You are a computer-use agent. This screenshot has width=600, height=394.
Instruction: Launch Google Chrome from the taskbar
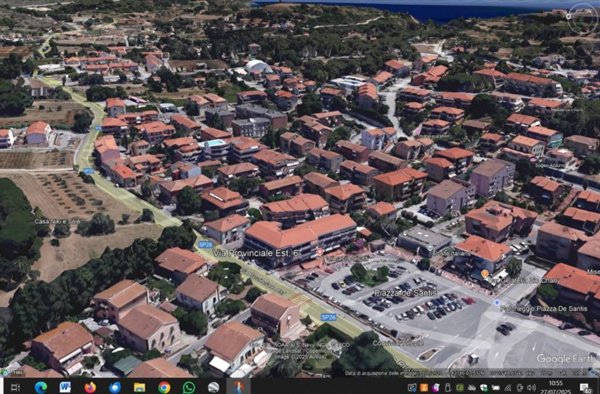[x=164, y=387]
